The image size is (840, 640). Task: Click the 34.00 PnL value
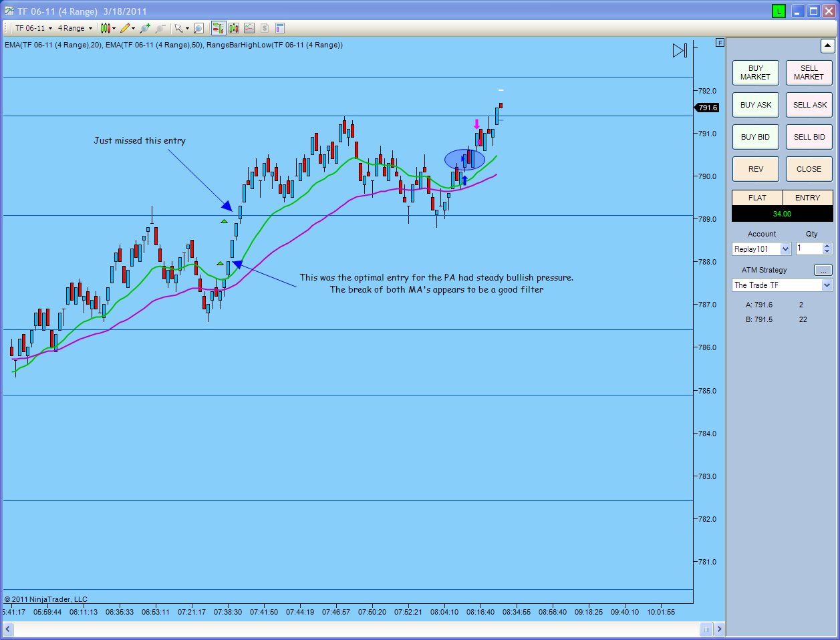coord(782,214)
